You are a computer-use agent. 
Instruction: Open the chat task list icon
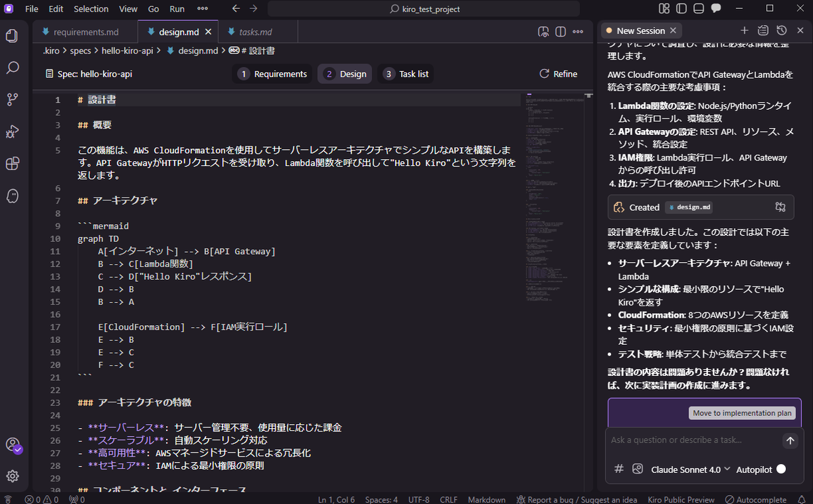point(763,30)
